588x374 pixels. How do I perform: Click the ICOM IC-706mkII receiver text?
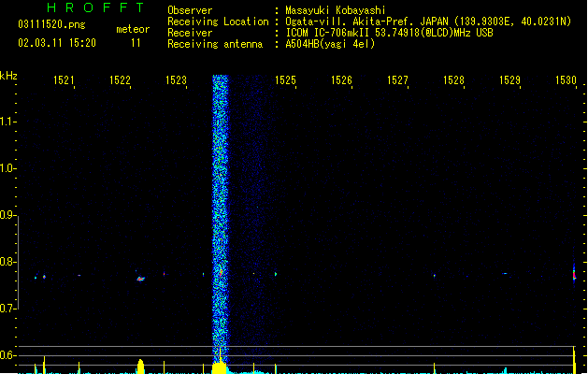(x=389, y=33)
